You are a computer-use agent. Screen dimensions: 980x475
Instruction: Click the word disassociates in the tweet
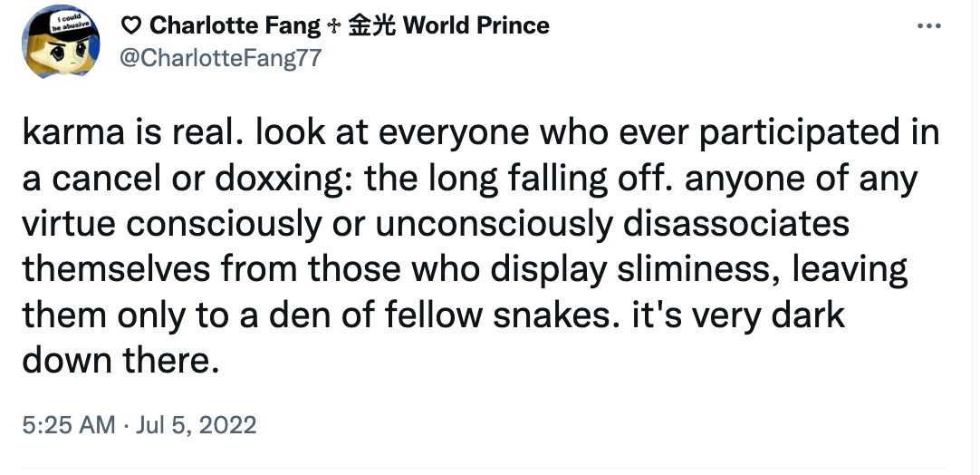click(x=737, y=225)
